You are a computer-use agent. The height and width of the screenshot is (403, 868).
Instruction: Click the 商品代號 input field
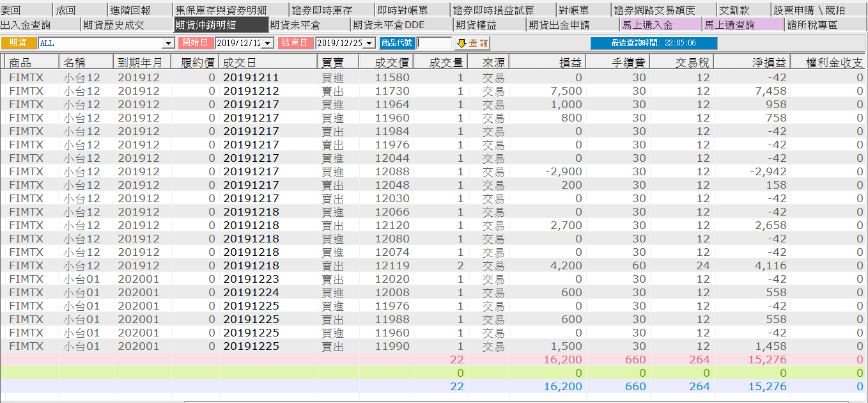[x=434, y=43]
